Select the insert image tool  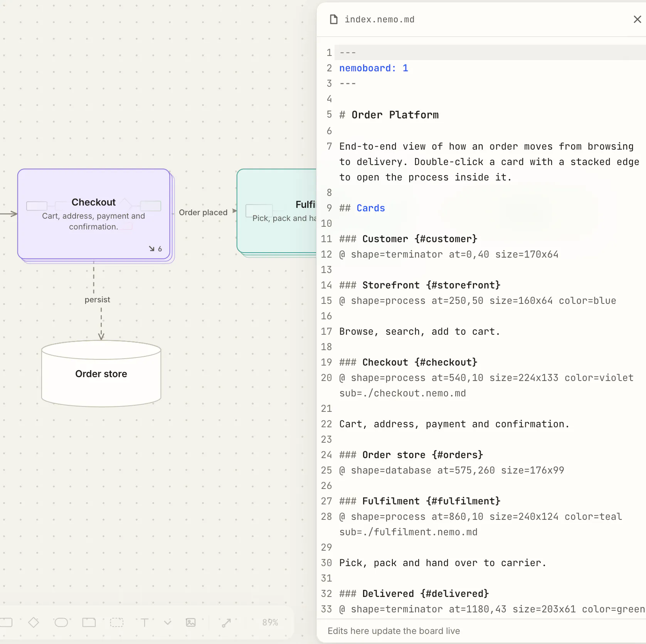(191, 622)
